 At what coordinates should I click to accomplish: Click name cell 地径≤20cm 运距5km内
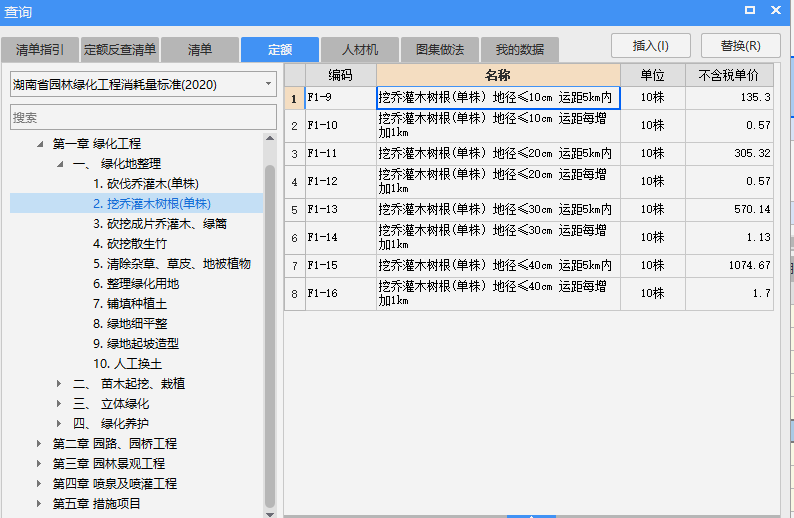pyautogui.click(x=498, y=154)
